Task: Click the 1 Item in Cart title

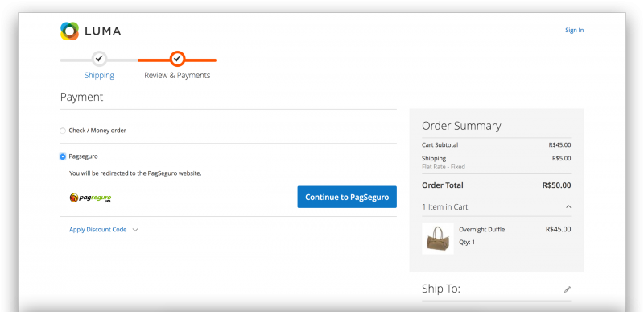Action: pos(445,206)
